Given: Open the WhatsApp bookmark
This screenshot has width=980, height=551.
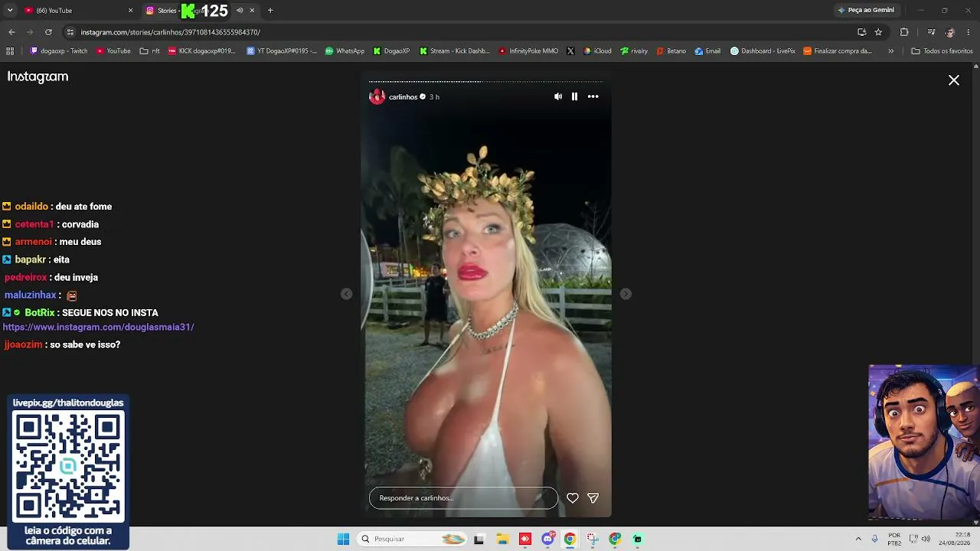Looking at the screenshot, I should pos(345,51).
